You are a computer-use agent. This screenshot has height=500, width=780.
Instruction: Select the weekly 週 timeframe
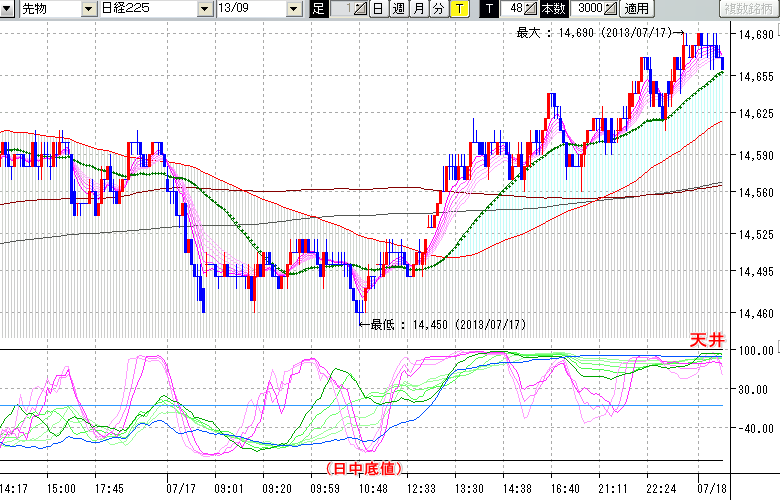pyautogui.click(x=398, y=9)
